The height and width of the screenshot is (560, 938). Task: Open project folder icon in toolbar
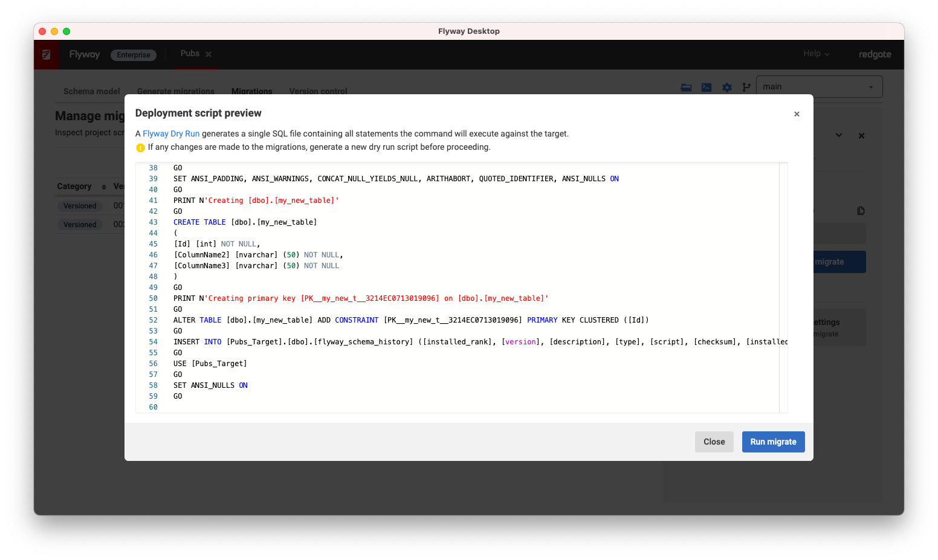(x=686, y=88)
